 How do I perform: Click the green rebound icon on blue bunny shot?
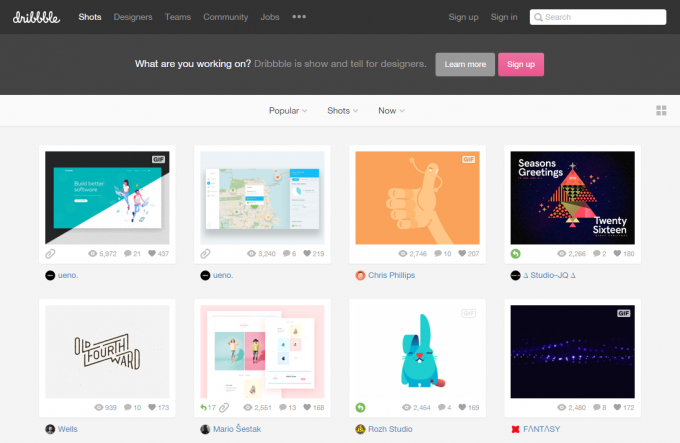coord(361,407)
